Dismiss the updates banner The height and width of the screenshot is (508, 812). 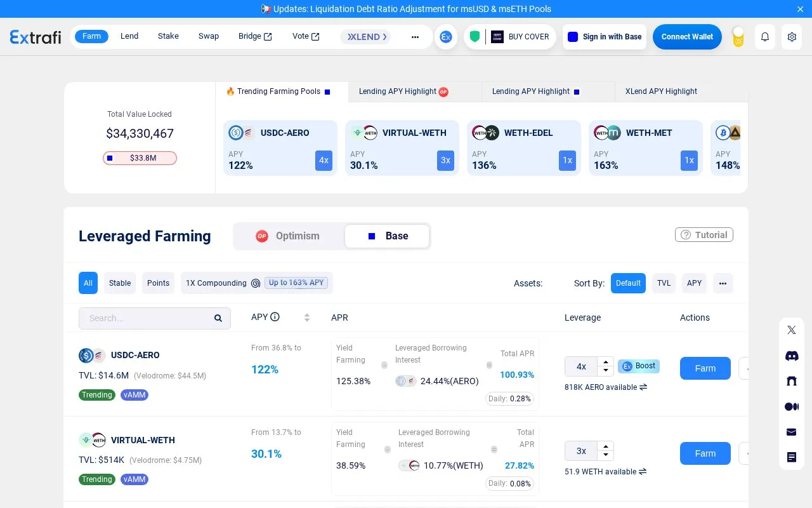[801, 9]
